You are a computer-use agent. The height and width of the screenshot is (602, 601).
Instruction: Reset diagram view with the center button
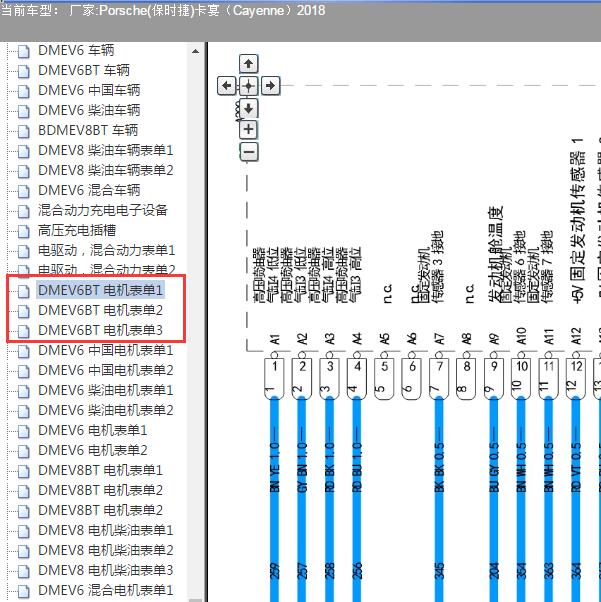(248, 85)
